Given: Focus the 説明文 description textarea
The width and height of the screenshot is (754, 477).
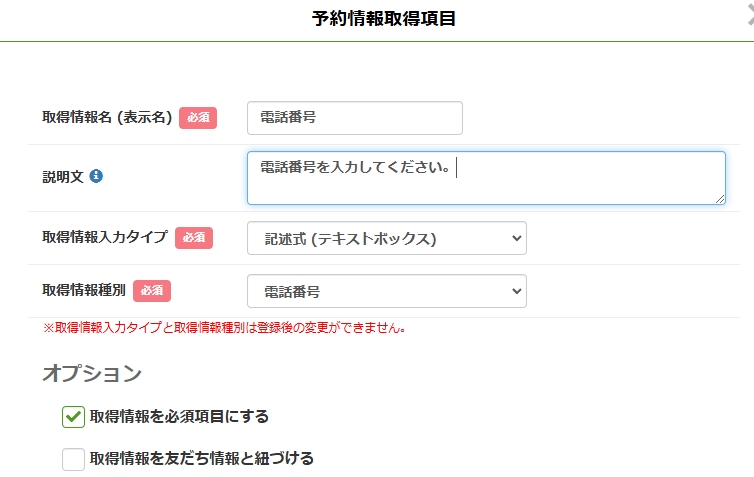Looking at the screenshot, I should pyautogui.click(x=486, y=178).
